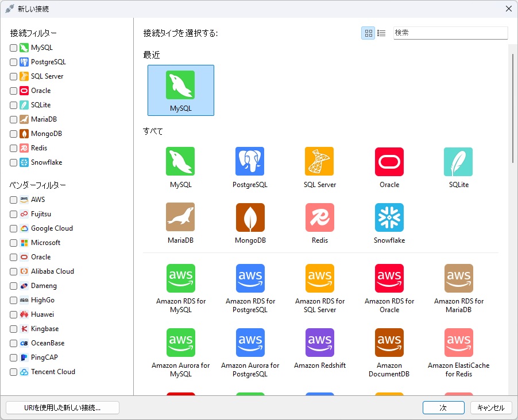Toggle the Oracle connection filter checkbox

point(14,91)
